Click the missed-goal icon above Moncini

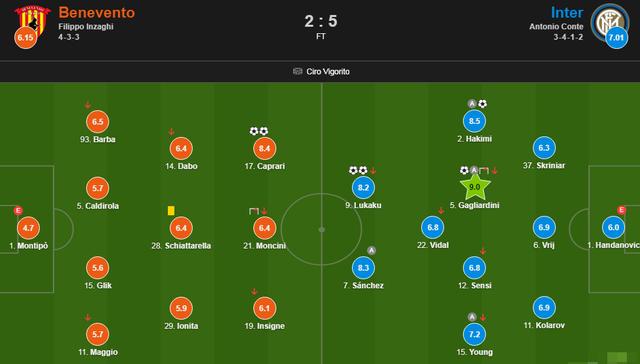coord(254,211)
